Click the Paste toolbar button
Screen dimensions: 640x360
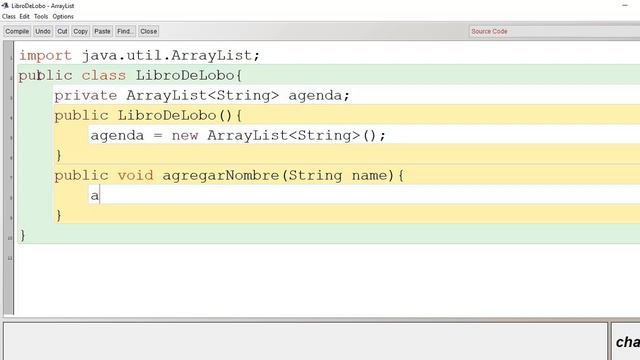(102, 31)
